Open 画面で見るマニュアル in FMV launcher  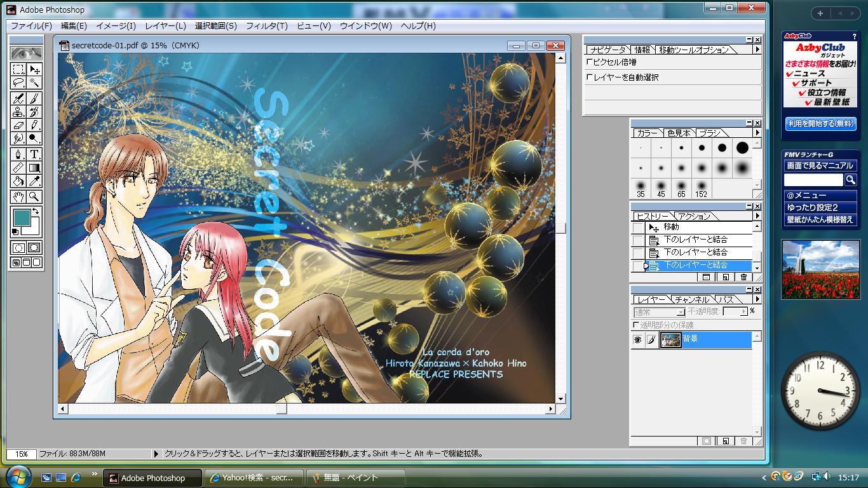820,166
